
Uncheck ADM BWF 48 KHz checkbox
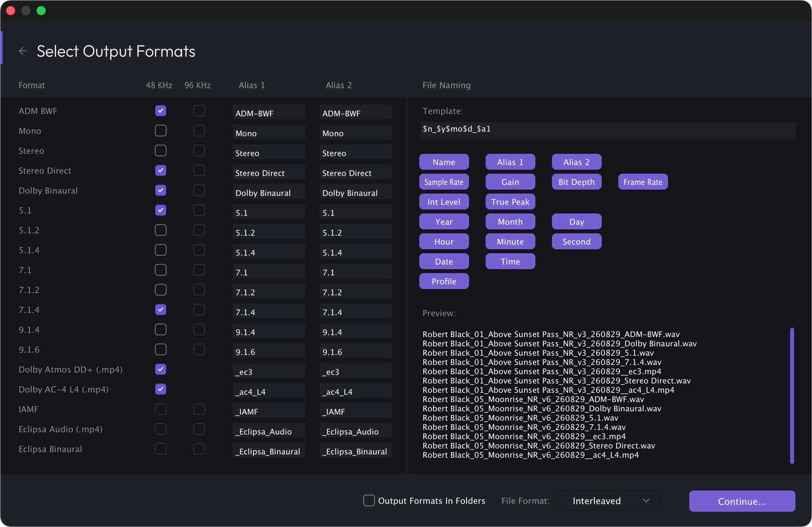[160, 111]
